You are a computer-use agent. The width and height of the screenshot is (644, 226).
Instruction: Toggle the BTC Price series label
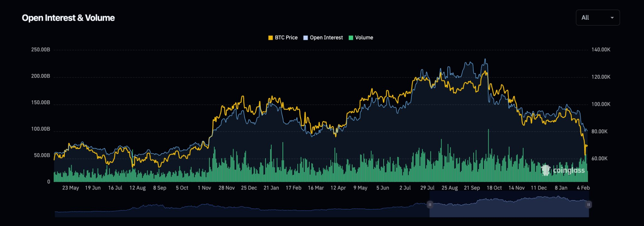click(286, 38)
